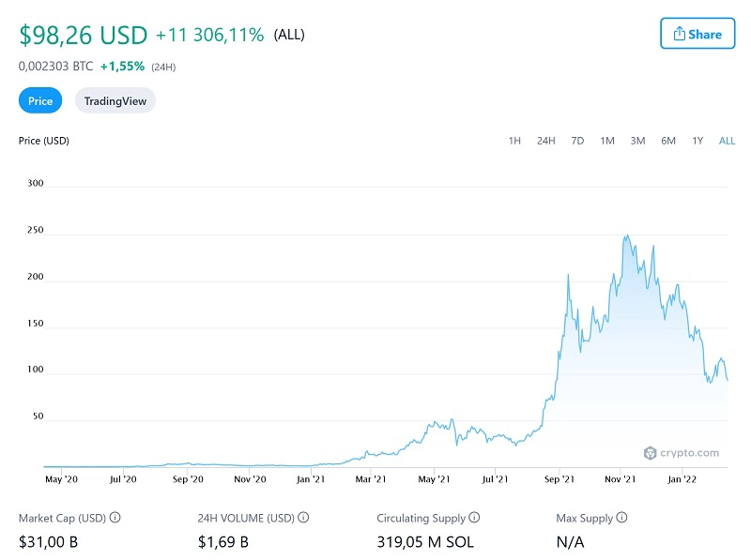Image resolution: width=751 pixels, height=560 pixels.
Task: Show the ALL time price chart
Action: pyautogui.click(x=727, y=141)
